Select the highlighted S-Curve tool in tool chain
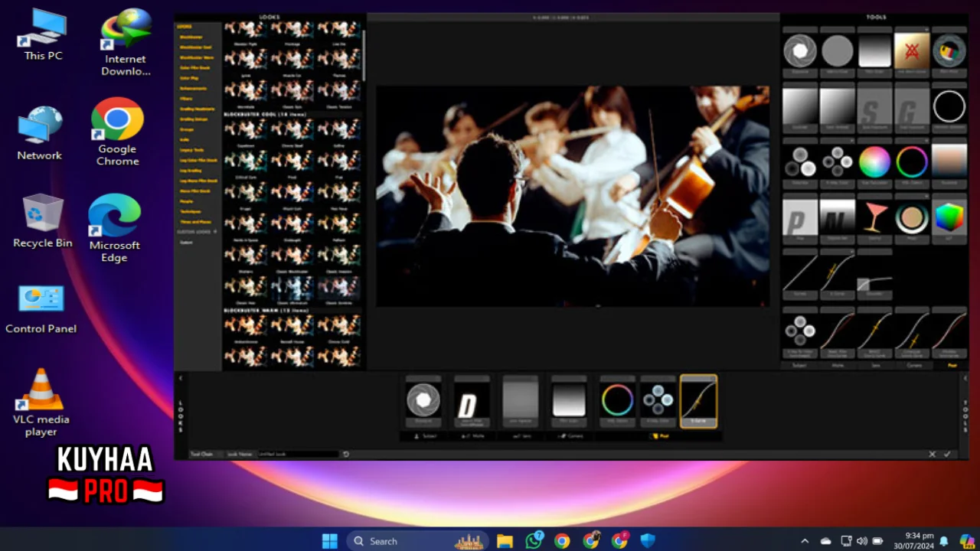The width and height of the screenshot is (980, 551). tap(698, 401)
